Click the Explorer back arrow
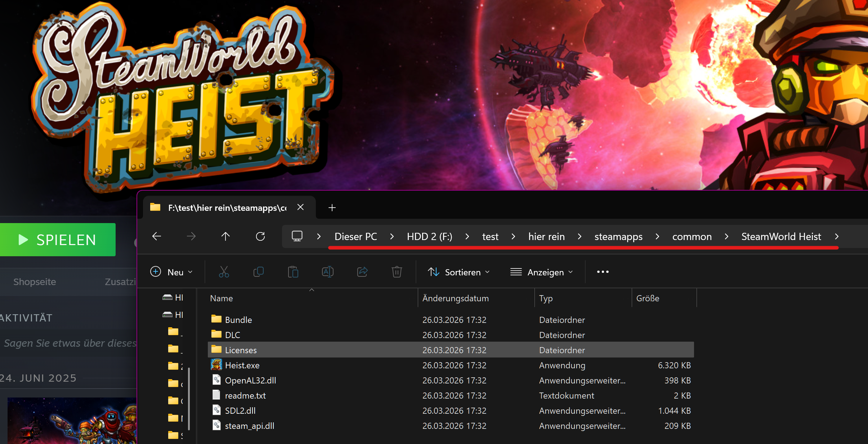The image size is (868, 444). [x=157, y=236]
